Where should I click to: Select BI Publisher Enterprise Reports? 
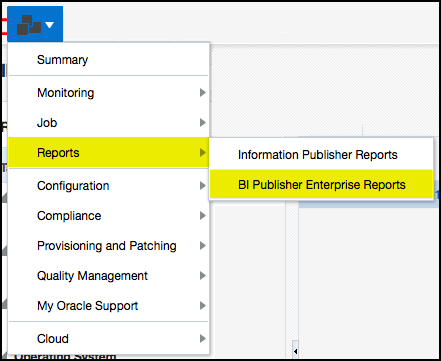point(321,184)
